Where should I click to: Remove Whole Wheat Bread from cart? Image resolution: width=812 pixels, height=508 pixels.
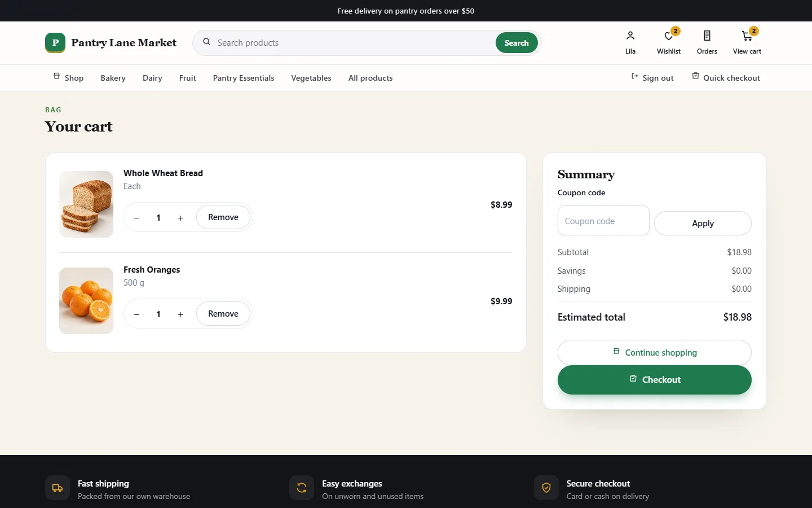pos(223,217)
